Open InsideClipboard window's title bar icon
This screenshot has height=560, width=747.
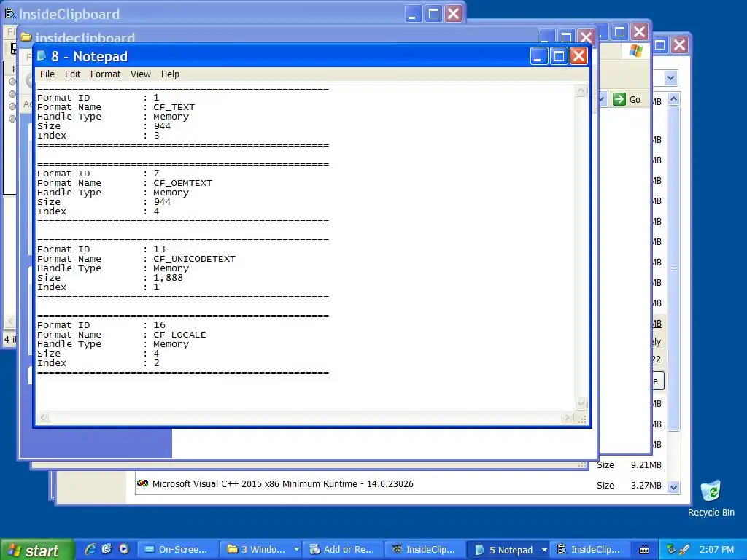tap(10, 13)
